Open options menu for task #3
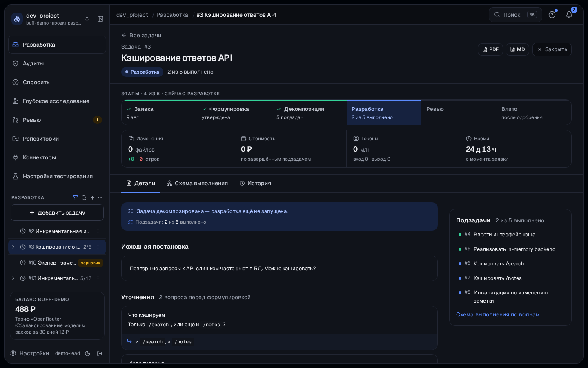This screenshot has width=588, height=368. click(98, 247)
